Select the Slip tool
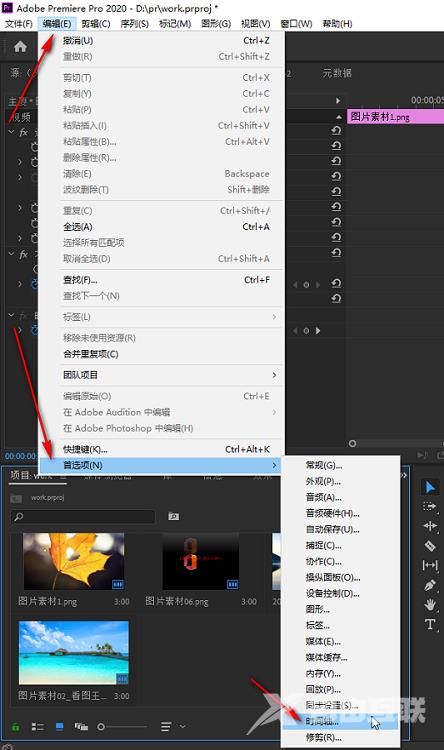The height and width of the screenshot is (750, 444). coord(430,565)
